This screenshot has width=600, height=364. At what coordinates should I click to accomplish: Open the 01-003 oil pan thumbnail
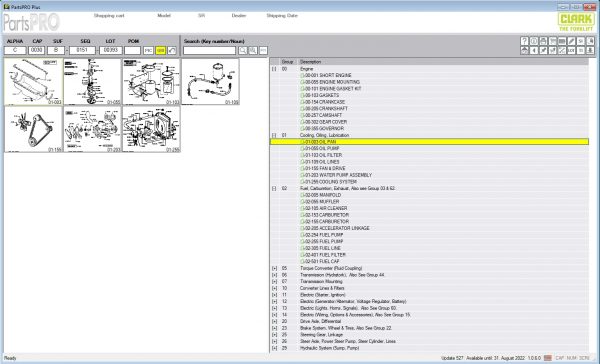[33, 82]
